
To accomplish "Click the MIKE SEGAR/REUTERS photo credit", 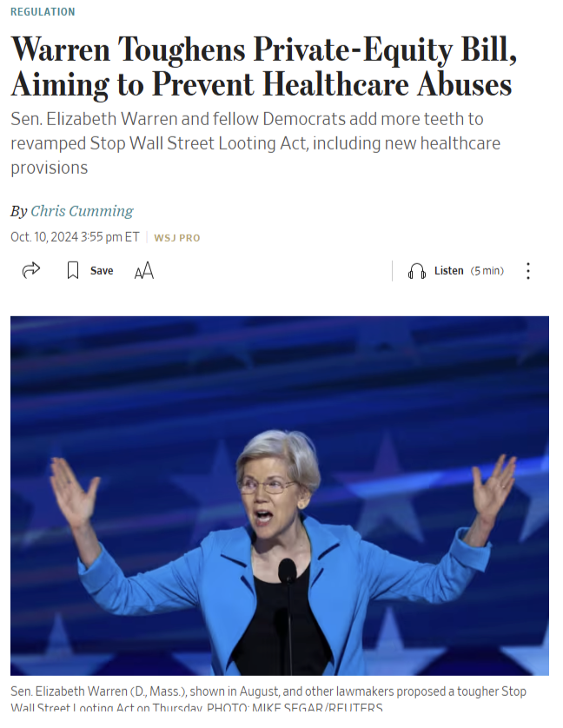I will pyautogui.click(x=317, y=708).
